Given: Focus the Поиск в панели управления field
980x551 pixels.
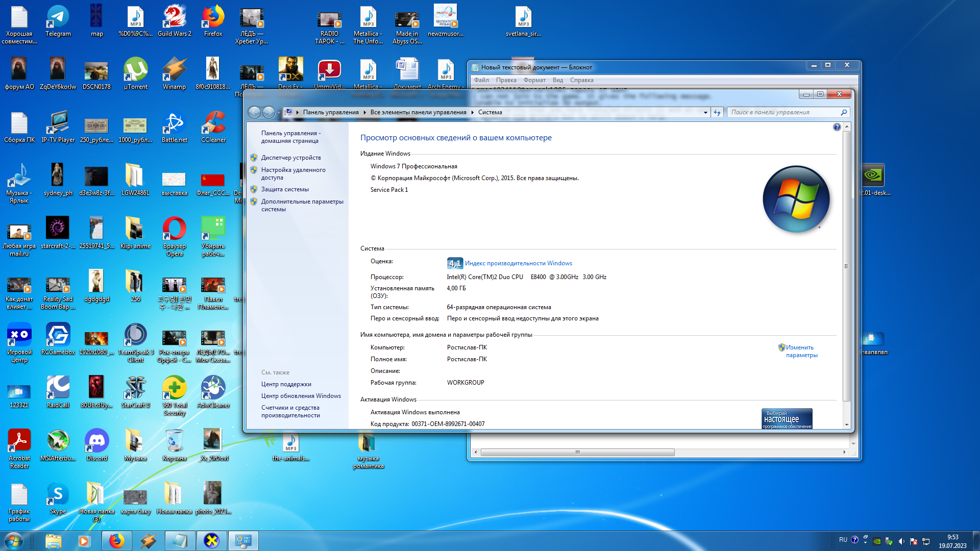Looking at the screenshot, I should coord(789,112).
